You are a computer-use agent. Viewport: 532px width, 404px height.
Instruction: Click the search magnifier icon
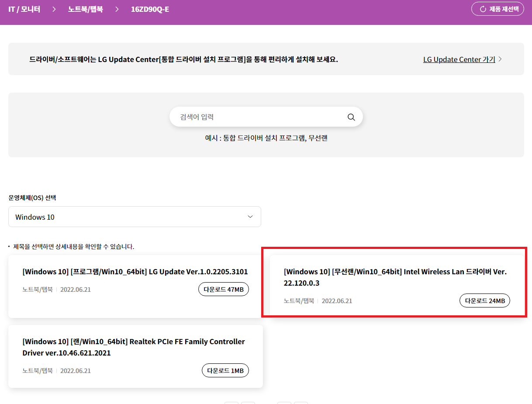click(351, 117)
